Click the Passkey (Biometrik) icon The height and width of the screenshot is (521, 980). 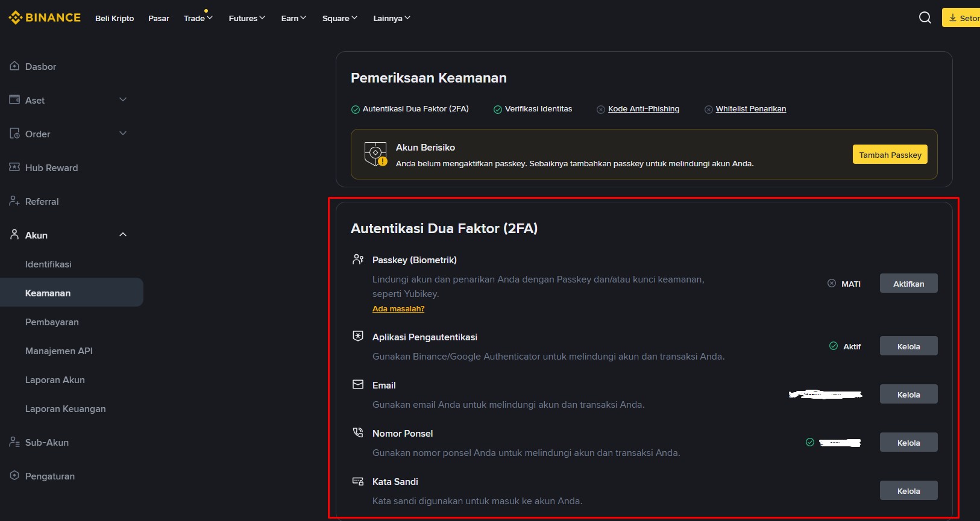358,259
